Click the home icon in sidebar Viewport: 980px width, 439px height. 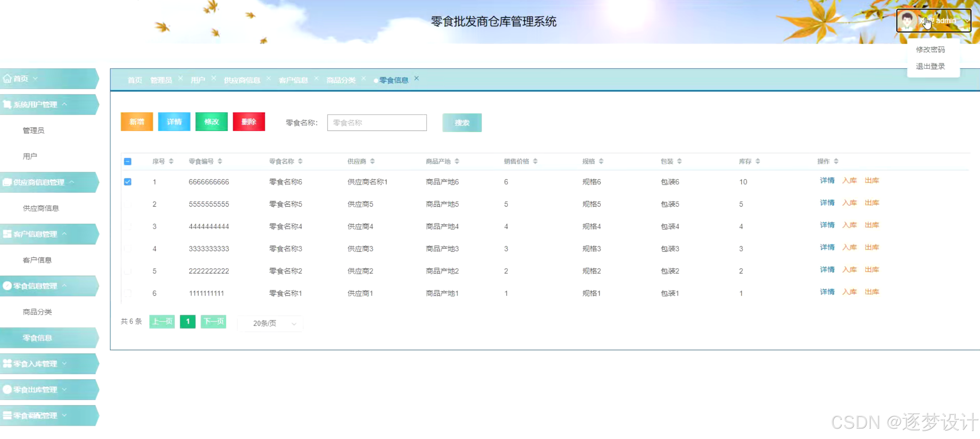click(x=7, y=79)
